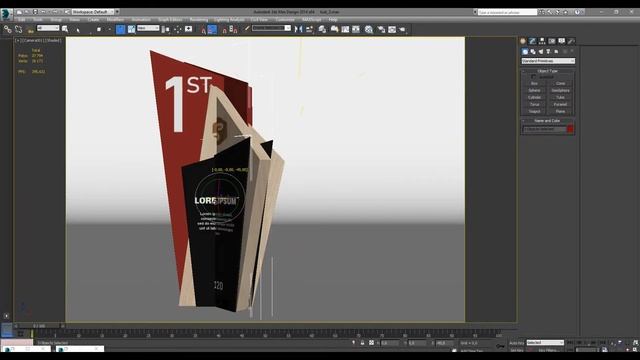Image resolution: width=640 pixels, height=360 pixels.
Task: Click the X coordinate field
Action: click(x=390, y=343)
